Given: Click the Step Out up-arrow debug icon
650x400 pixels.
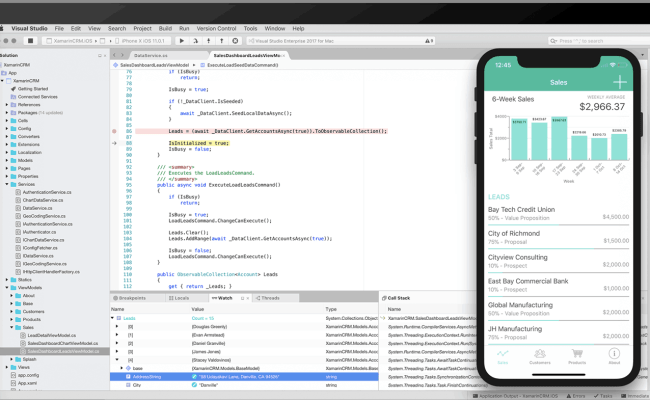Looking at the screenshot, I should click(x=222, y=41).
